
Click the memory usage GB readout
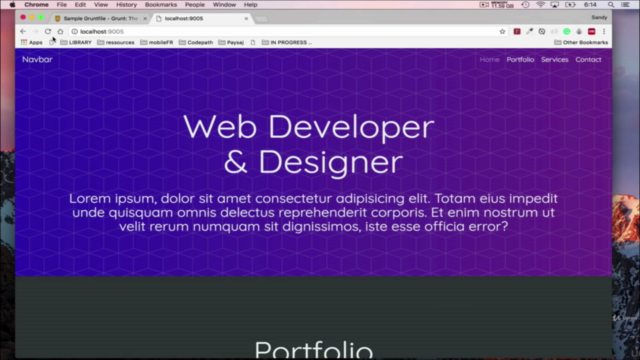tap(503, 4)
